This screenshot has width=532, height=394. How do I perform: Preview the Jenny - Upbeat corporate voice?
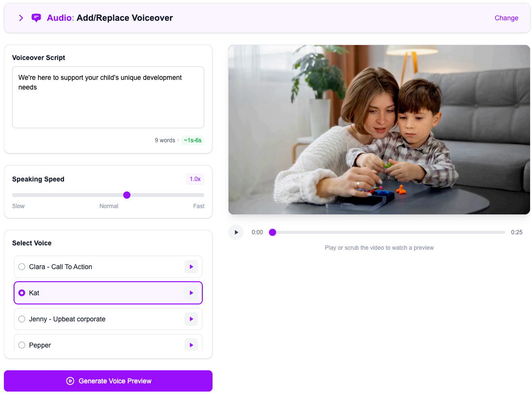[x=191, y=319]
